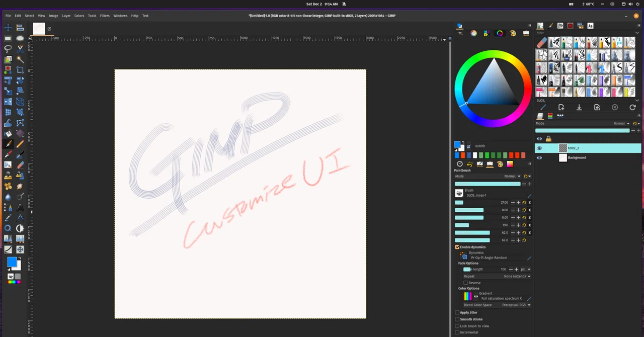Image resolution: width=644 pixels, height=337 pixels.
Task: Increase brush size 27.00 with plus button
Action: (x=518, y=203)
